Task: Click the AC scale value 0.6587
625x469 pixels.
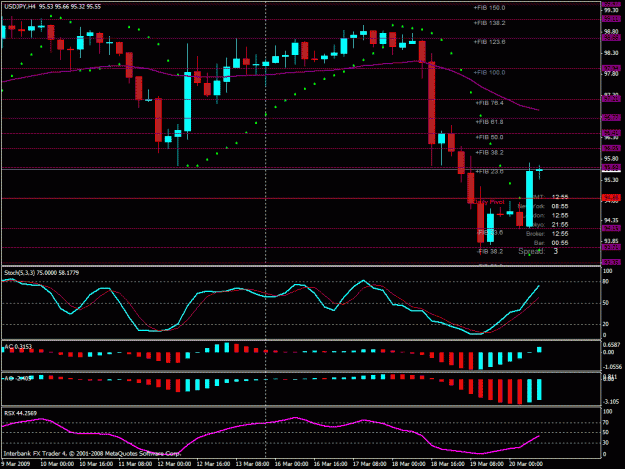Action: 612,345
